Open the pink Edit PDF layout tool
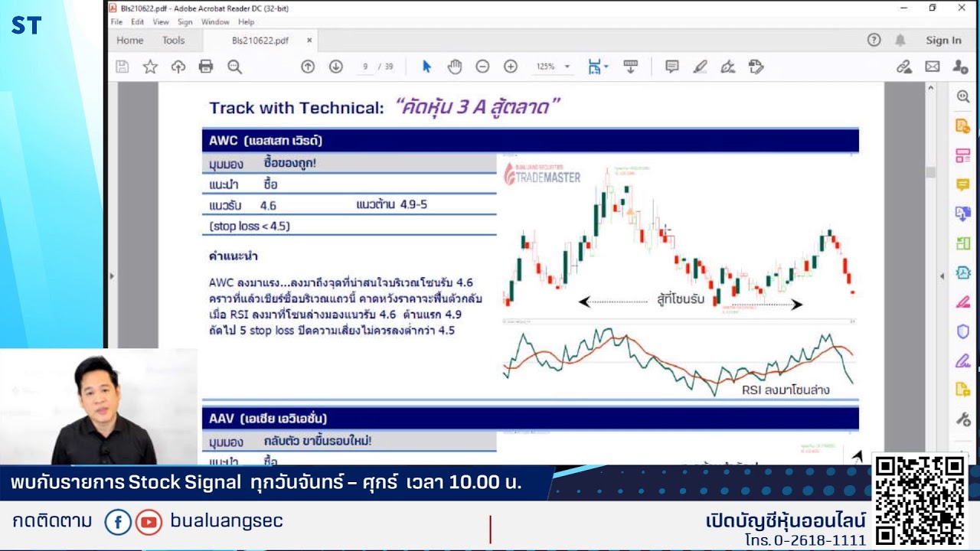Image resolution: width=980 pixels, height=551 pixels. coord(963,156)
